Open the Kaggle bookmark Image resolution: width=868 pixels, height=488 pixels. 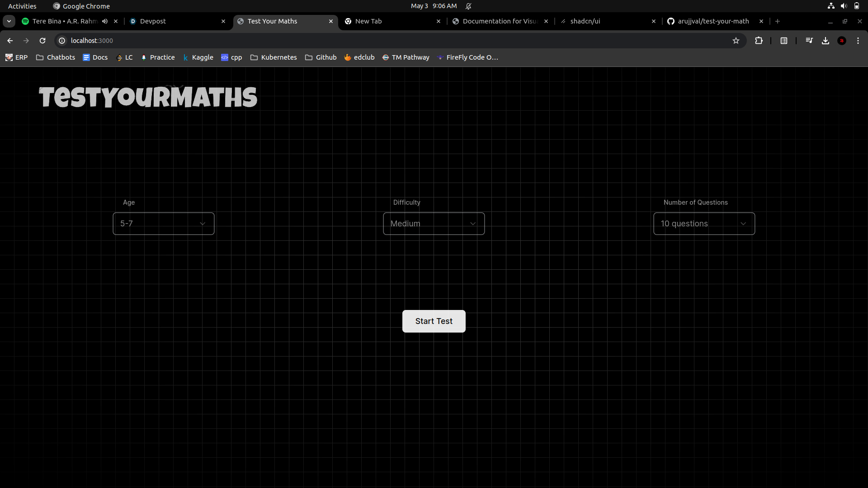point(198,57)
